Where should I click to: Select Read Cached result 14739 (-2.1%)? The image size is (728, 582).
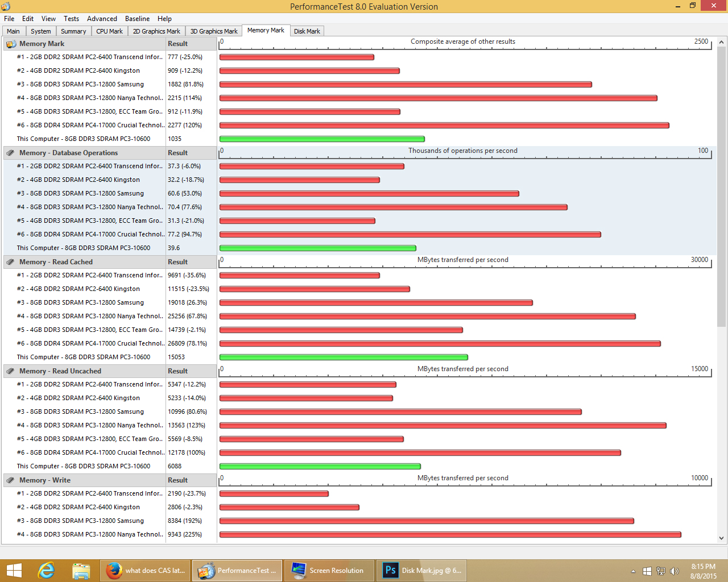187,330
